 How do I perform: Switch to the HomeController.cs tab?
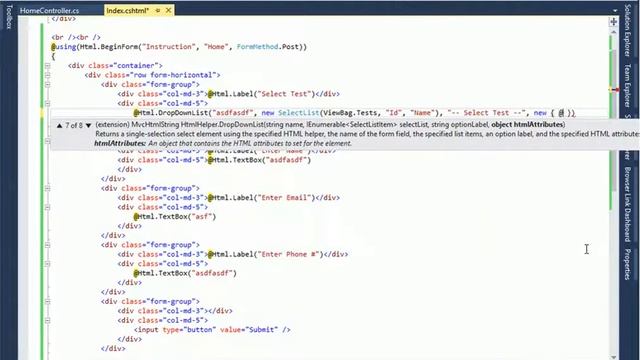point(49,11)
